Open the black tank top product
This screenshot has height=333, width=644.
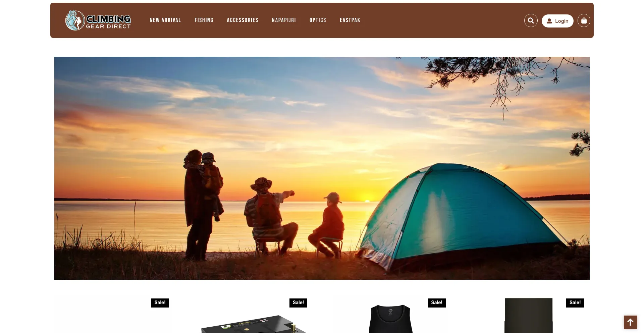click(x=391, y=319)
